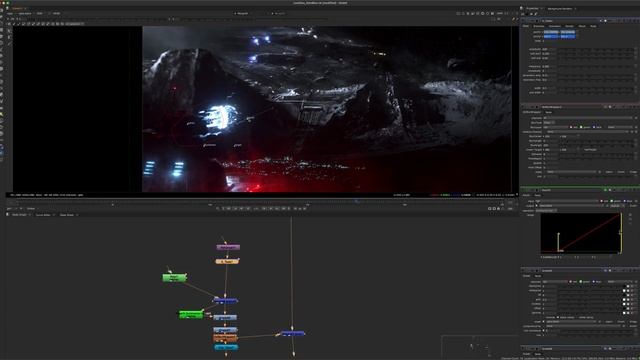Image resolution: width=640 pixels, height=360 pixels.
Task: Toggle the green channel in Keyer panel
Action: (x=612, y=201)
